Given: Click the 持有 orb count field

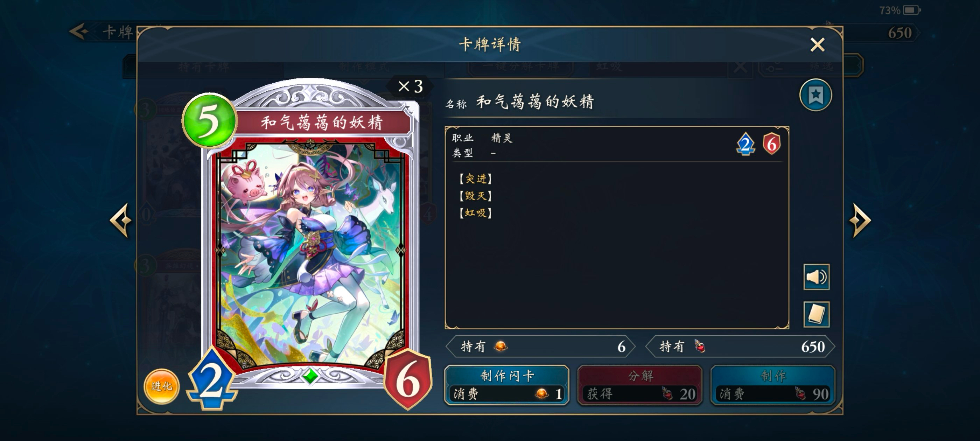Looking at the screenshot, I should click(540, 346).
